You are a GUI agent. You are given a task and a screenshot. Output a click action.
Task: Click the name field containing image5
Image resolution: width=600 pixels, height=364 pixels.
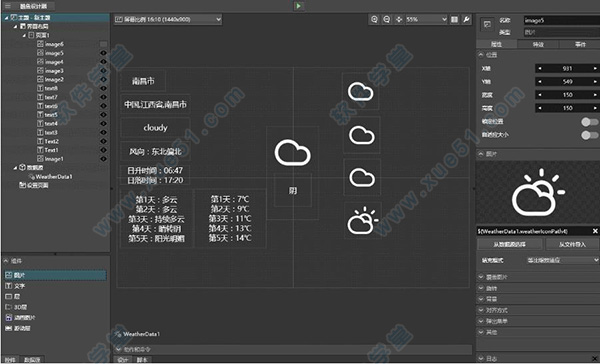[562, 20]
